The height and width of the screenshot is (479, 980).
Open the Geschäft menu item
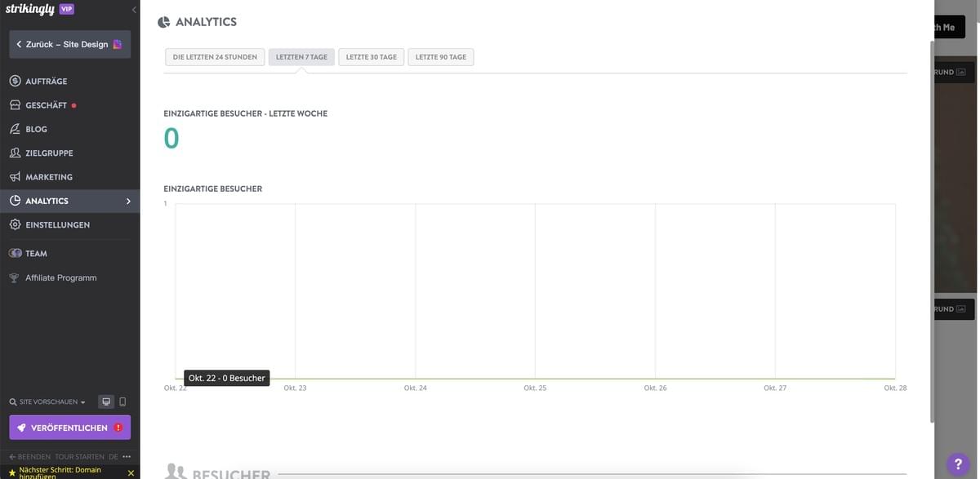point(46,105)
